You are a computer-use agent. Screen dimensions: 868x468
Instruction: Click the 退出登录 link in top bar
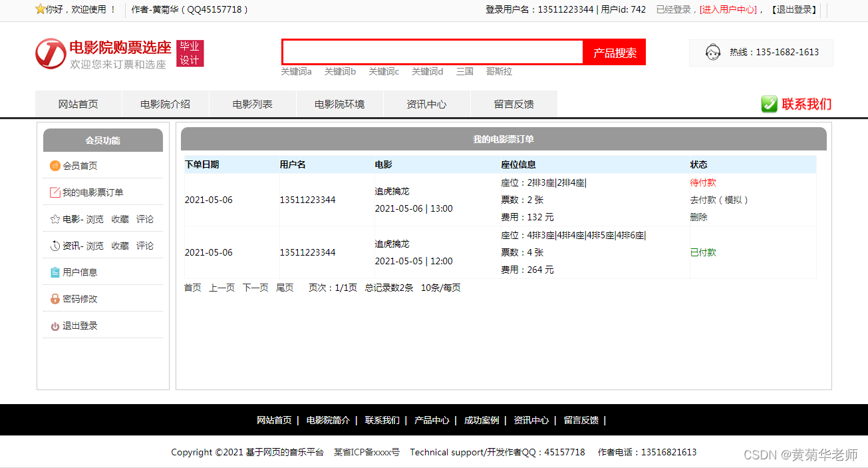click(x=794, y=9)
